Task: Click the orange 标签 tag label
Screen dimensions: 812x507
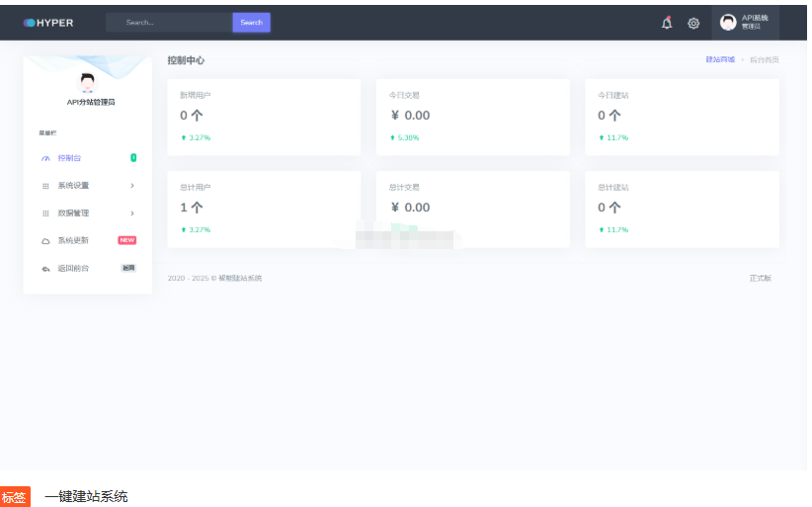Action: [x=15, y=497]
